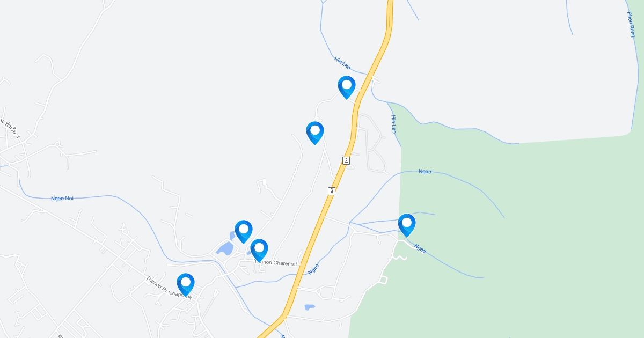Viewport: 644px width, 338px height.
Task: Click the Thanon Prachaphirak street label
Action: 169,286
